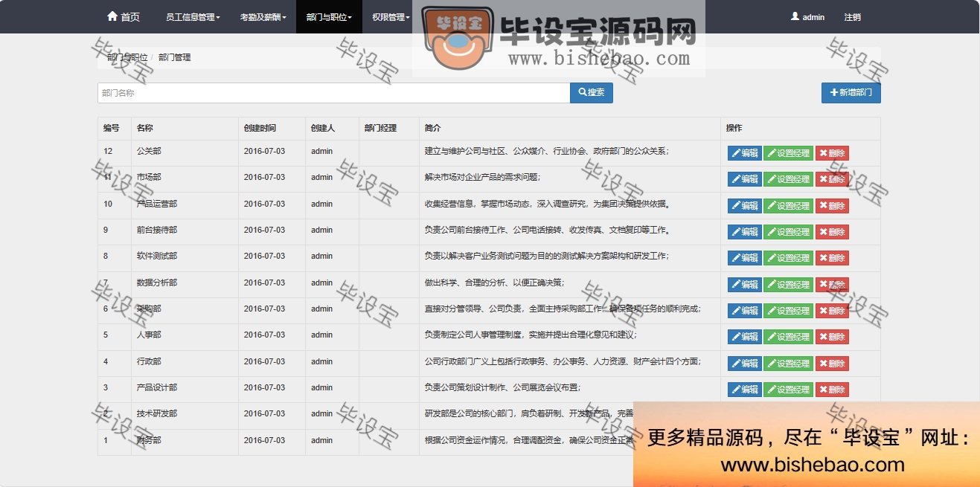Edit 数据分析部 details

(744, 285)
